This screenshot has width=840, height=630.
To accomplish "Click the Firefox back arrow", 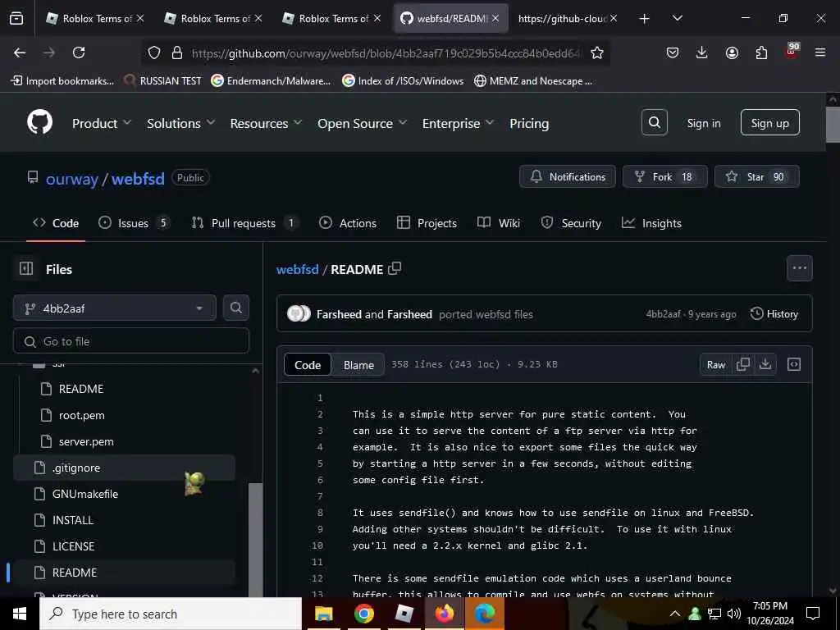I will [x=20, y=52].
